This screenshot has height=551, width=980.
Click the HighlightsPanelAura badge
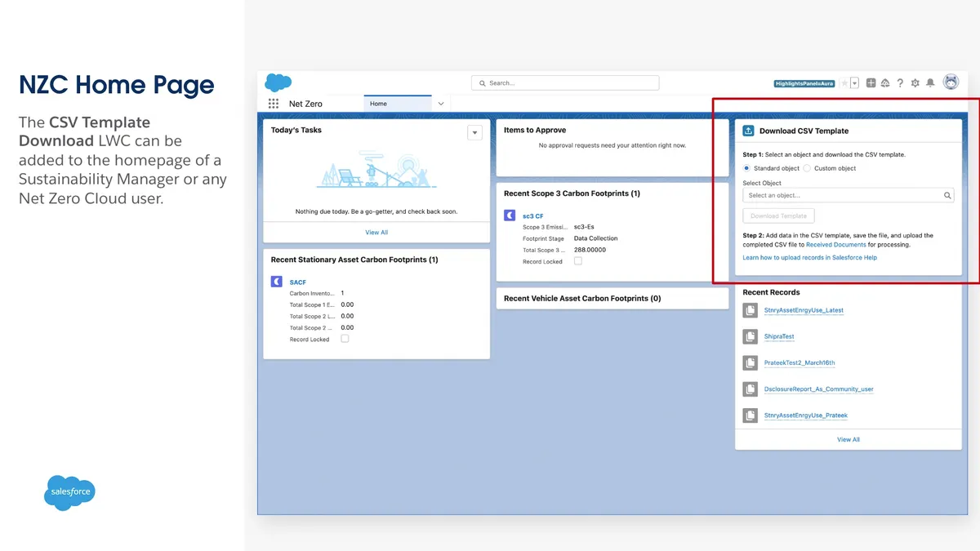point(804,83)
